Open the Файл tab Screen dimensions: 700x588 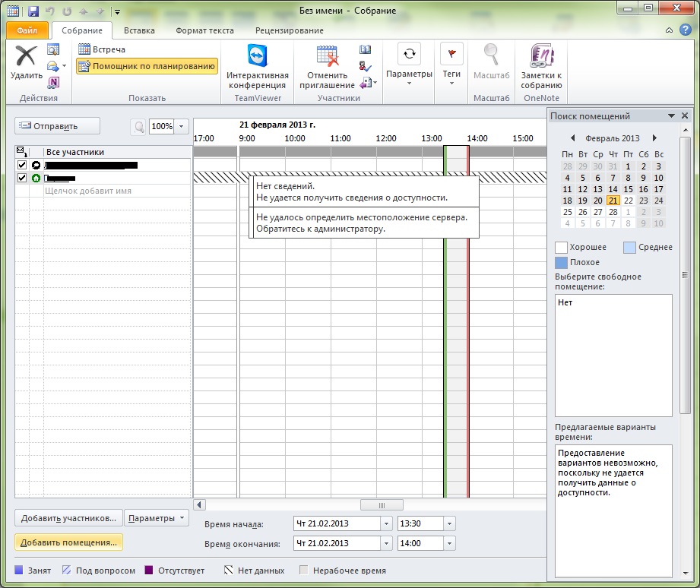coord(27,30)
